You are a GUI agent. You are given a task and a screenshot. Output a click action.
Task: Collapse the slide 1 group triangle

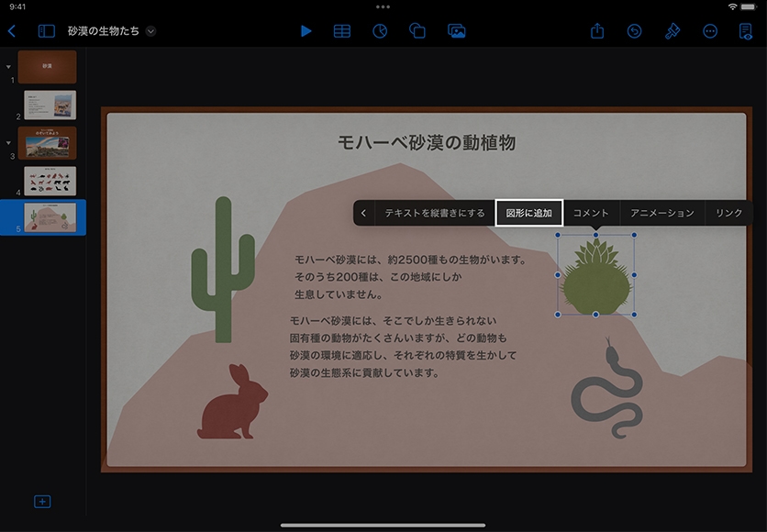pyautogui.click(x=8, y=67)
